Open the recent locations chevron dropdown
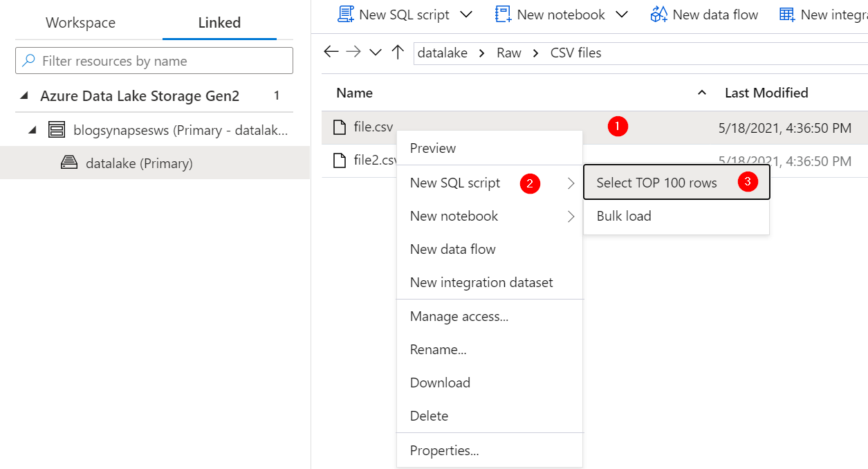868x469 pixels. point(376,53)
